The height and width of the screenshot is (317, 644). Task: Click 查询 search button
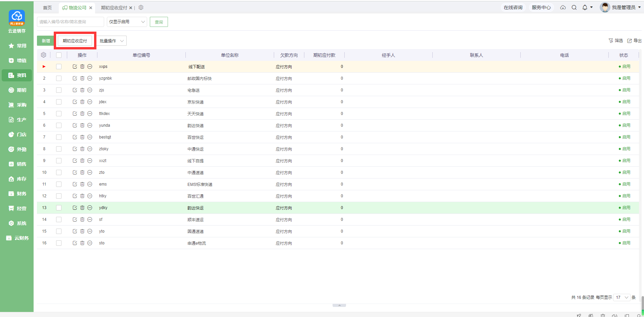[159, 22]
